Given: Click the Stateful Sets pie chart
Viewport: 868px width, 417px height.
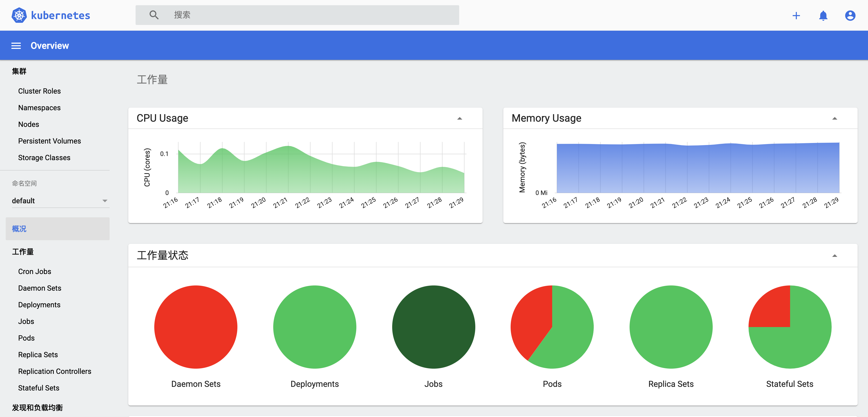Looking at the screenshot, I should (790, 327).
